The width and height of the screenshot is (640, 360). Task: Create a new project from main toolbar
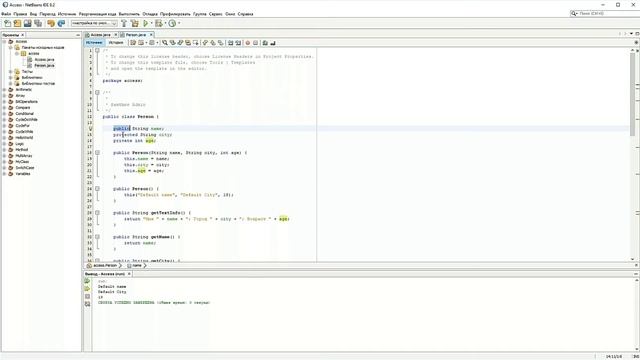tap(17, 23)
